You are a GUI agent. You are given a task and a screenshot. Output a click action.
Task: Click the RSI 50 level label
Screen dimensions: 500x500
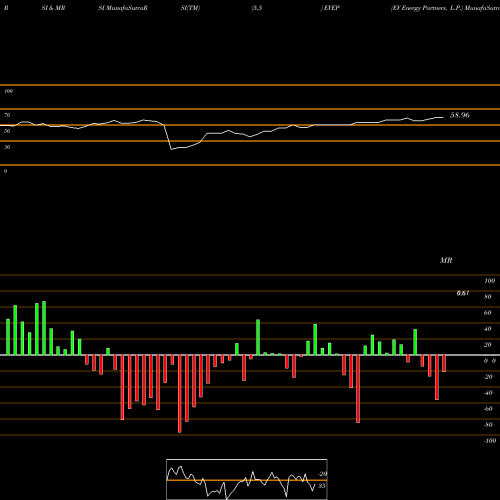pos(7,131)
